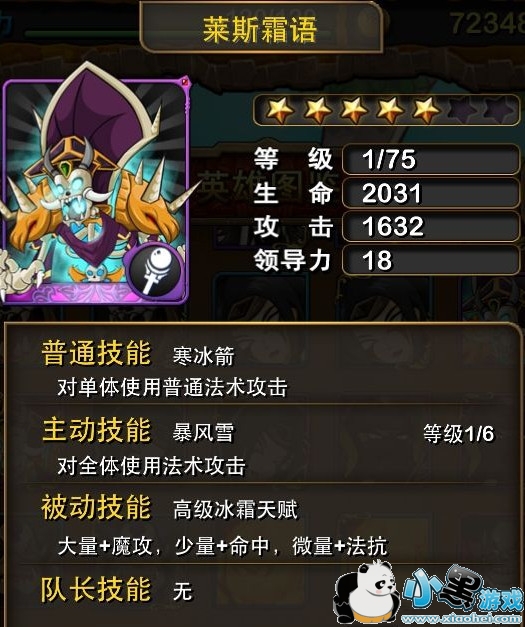Select the 领导力 18 value field

click(x=431, y=260)
